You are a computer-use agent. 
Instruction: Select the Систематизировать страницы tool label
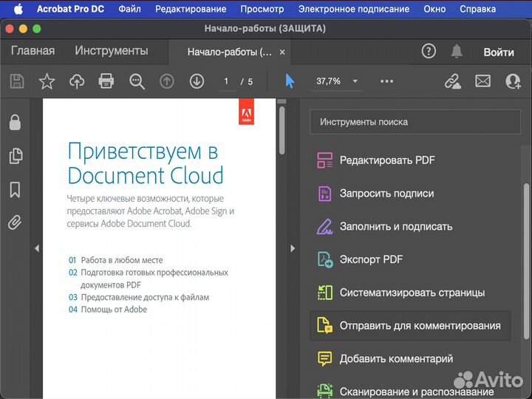click(x=412, y=293)
